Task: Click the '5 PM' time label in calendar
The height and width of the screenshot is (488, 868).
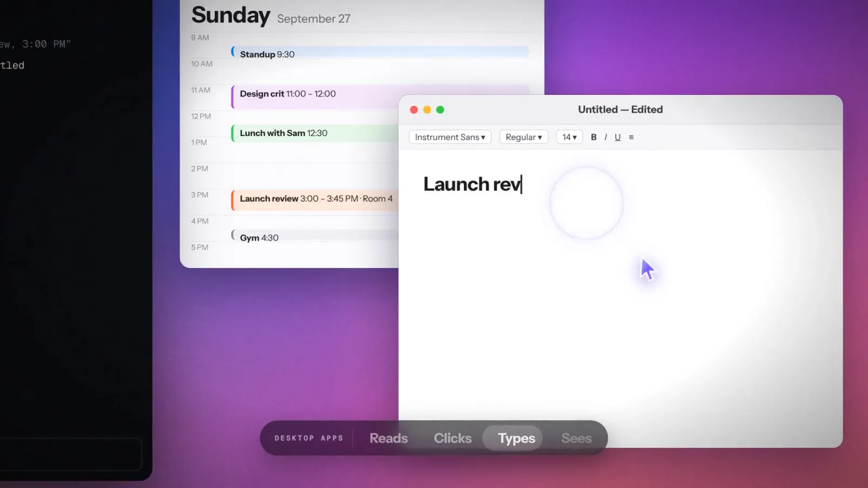Action: point(200,247)
